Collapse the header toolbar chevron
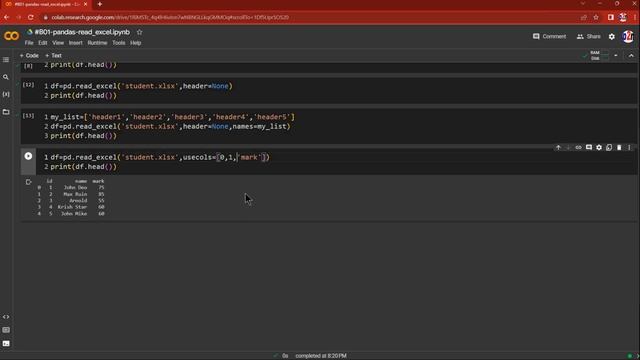This screenshot has width=640, height=360. [631, 56]
